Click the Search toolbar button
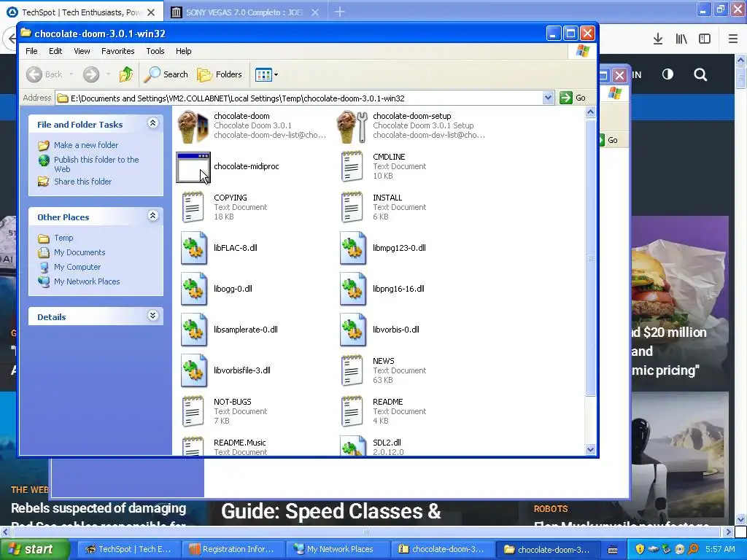The height and width of the screenshot is (560, 747). pos(166,74)
